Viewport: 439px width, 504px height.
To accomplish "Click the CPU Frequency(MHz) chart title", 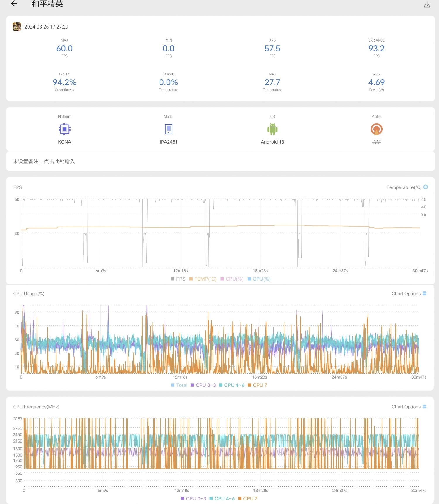I will coord(36,407).
